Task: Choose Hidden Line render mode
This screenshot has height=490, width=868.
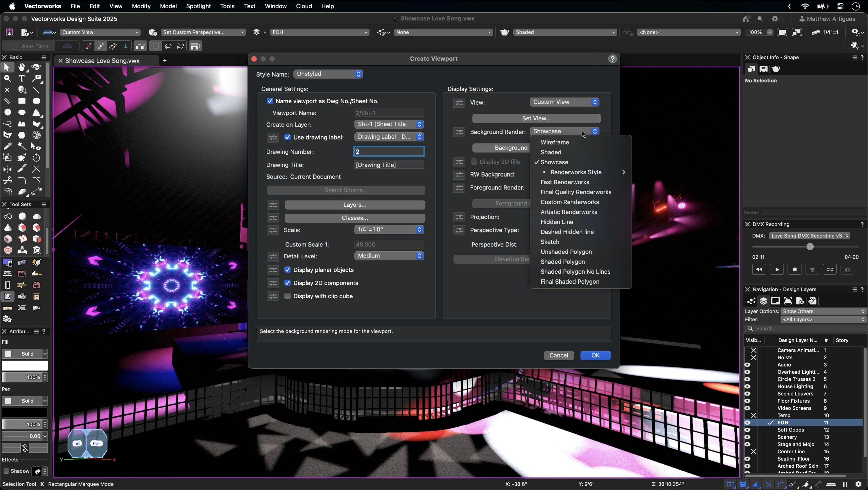Action: pos(557,222)
